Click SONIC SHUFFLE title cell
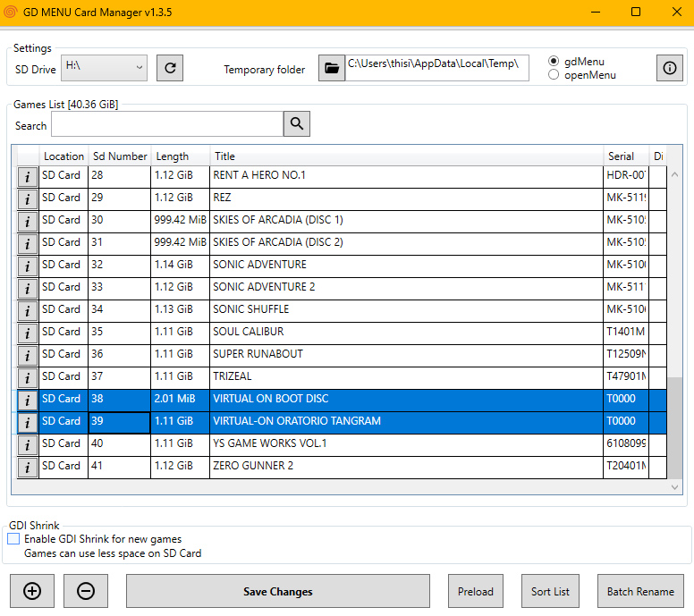694x616 pixels. click(x=406, y=311)
